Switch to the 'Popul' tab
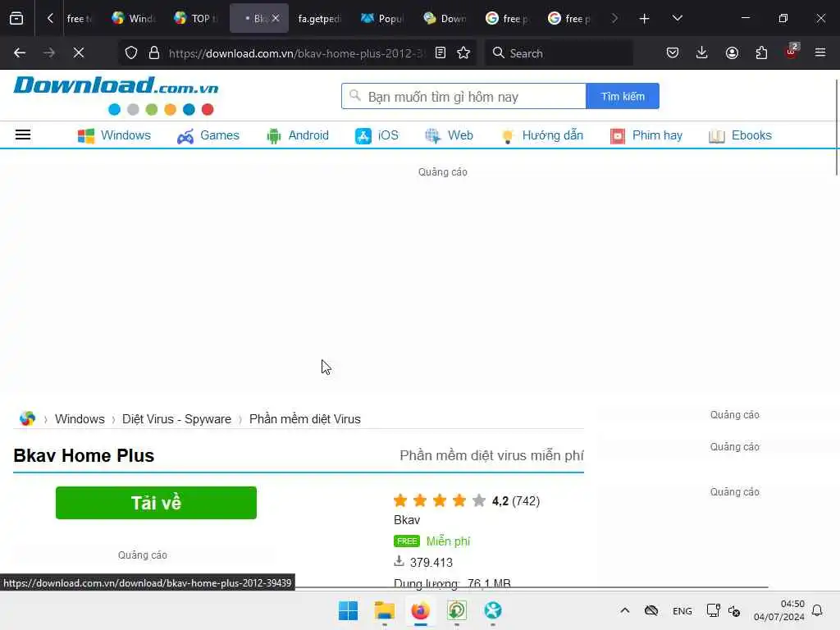Screen dimensions: 840x630 point(382,19)
